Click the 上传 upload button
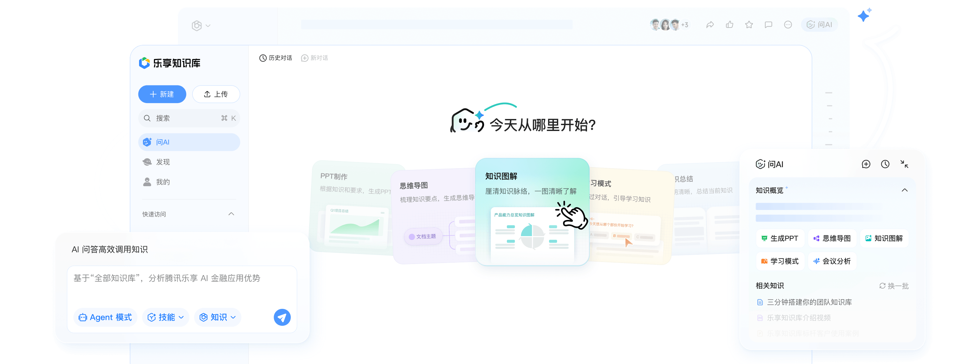This screenshot has height=364, width=980. pos(216,94)
